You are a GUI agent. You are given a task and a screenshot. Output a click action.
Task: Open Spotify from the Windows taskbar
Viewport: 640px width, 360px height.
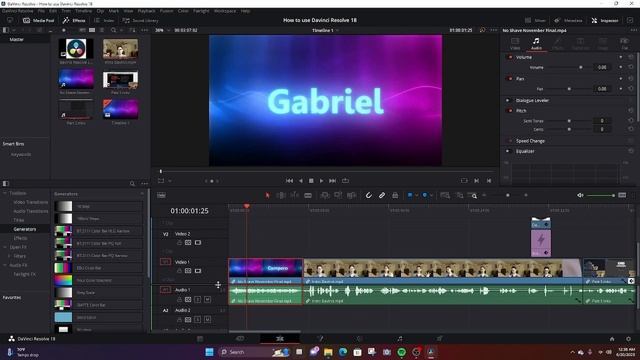pyautogui.click(x=402, y=352)
